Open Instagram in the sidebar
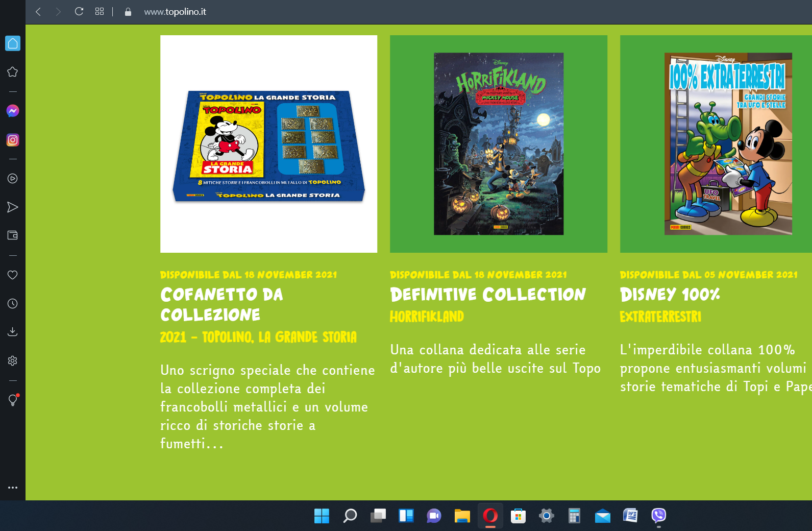Viewport: 812px width, 531px height. pyautogui.click(x=13, y=140)
